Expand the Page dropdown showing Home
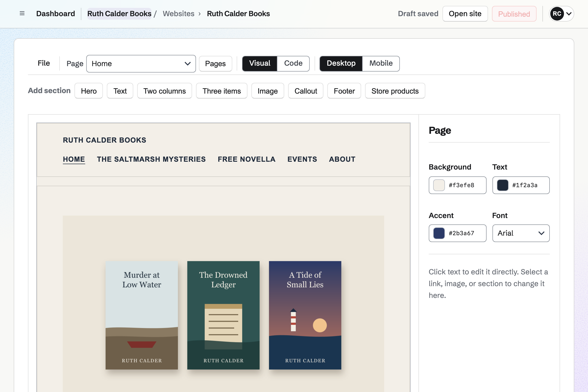Image resolution: width=588 pixels, height=392 pixels. tap(141, 64)
